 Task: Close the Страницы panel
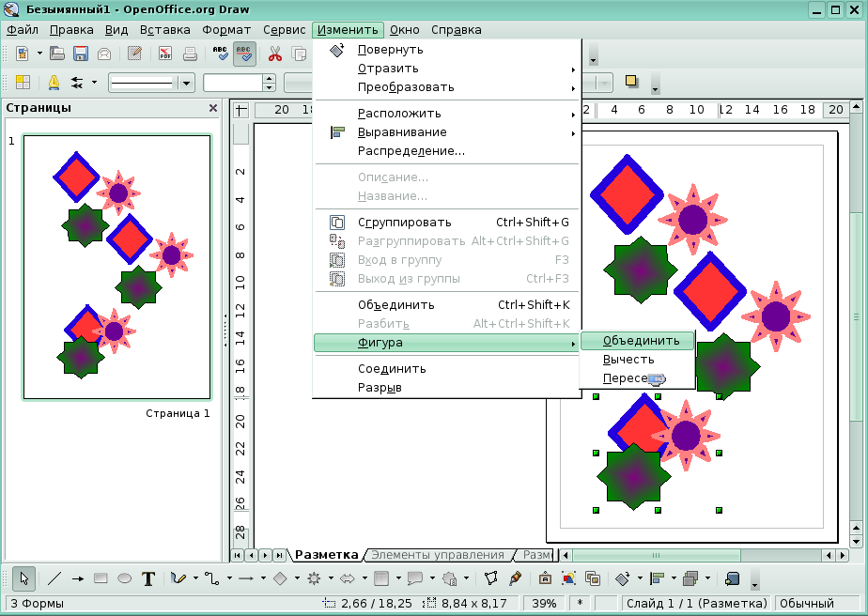point(213,108)
